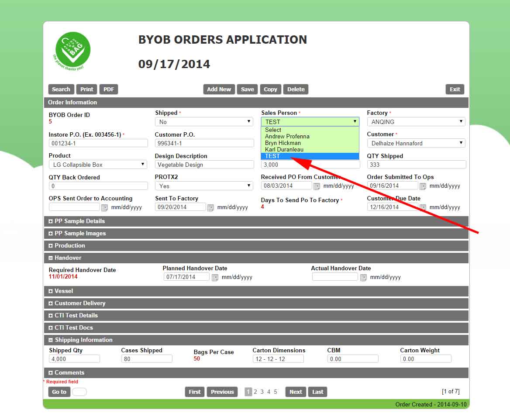Expand the CTI Test Details section
This screenshot has height=420, width=510.
50,316
